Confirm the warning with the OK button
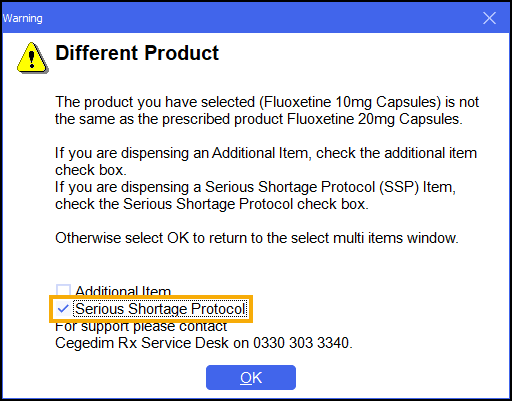 [x=251, y=377]
